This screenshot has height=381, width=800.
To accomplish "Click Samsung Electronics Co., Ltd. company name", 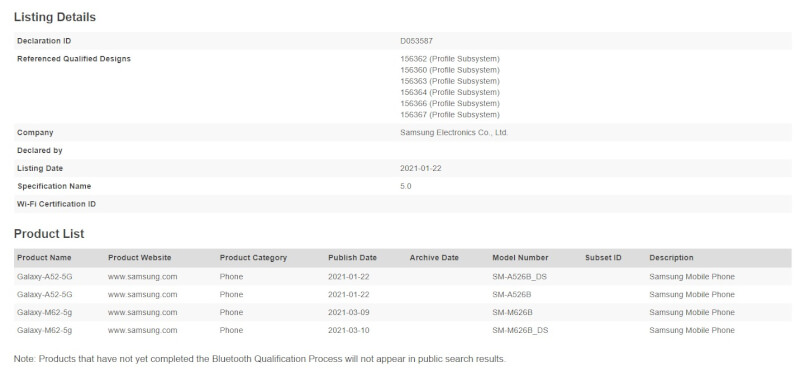I will point(454,133).
